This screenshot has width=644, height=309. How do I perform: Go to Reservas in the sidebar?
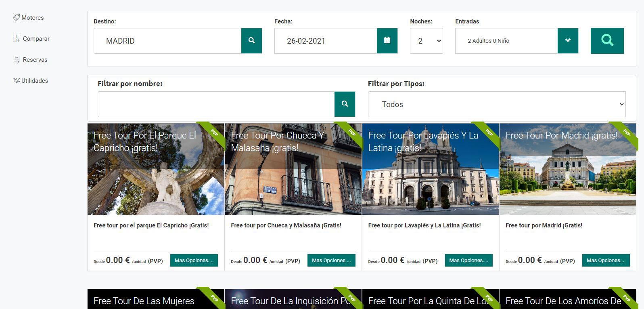[35, 60]
